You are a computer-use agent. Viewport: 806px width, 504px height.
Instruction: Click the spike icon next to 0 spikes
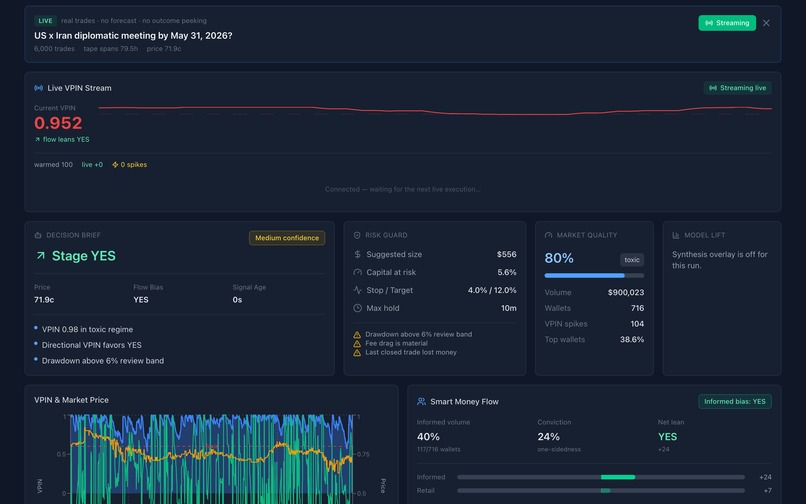(115, 165)
